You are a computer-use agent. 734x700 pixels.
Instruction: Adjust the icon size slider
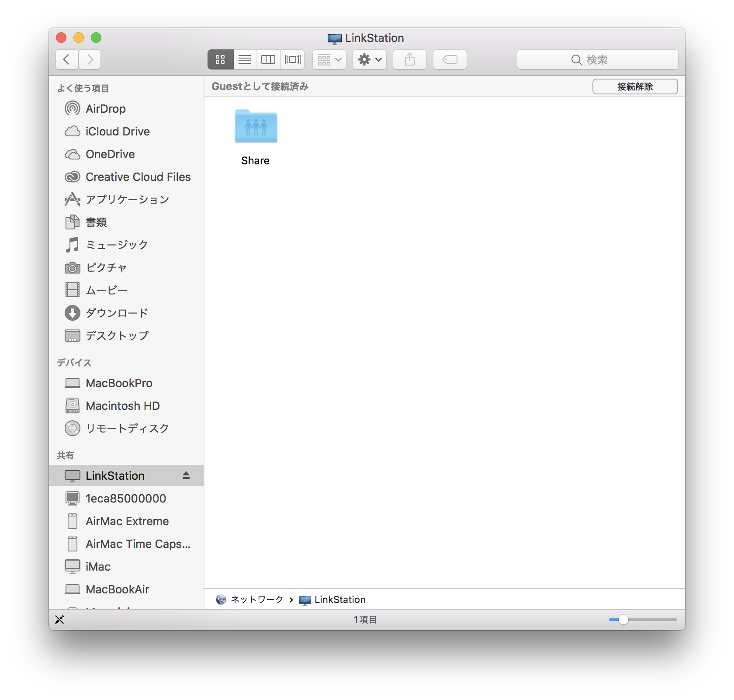(x=623, y=620)
